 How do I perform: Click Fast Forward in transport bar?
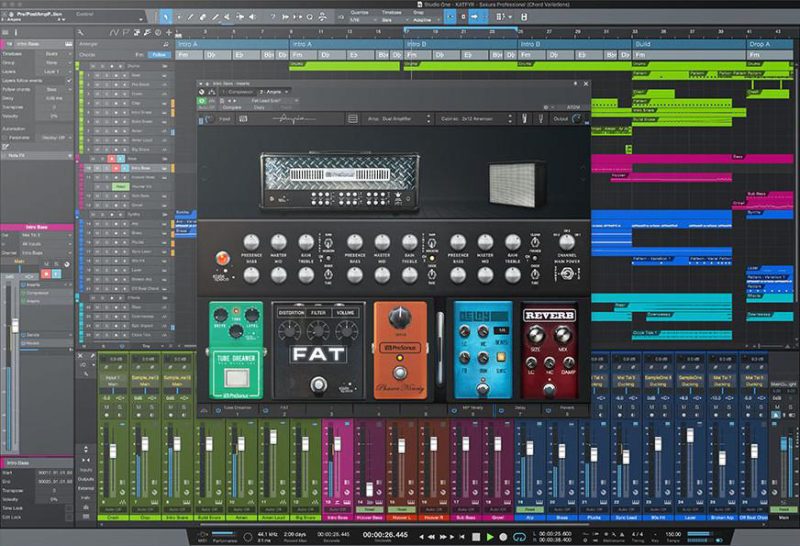coord(443,537)
